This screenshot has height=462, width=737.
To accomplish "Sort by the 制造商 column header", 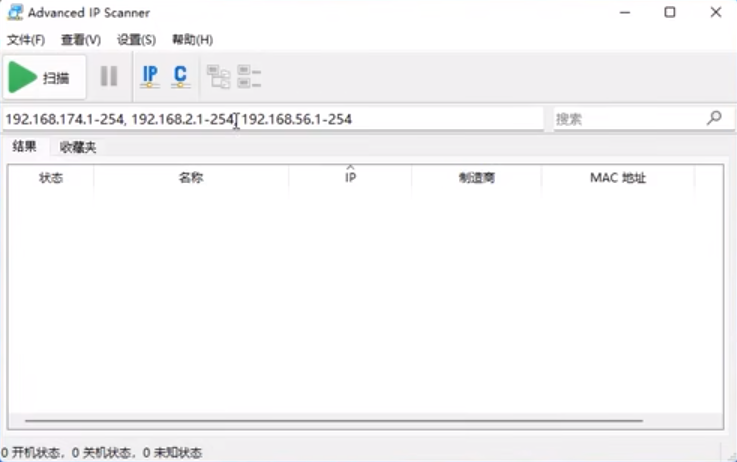I will tap(477, 178).
